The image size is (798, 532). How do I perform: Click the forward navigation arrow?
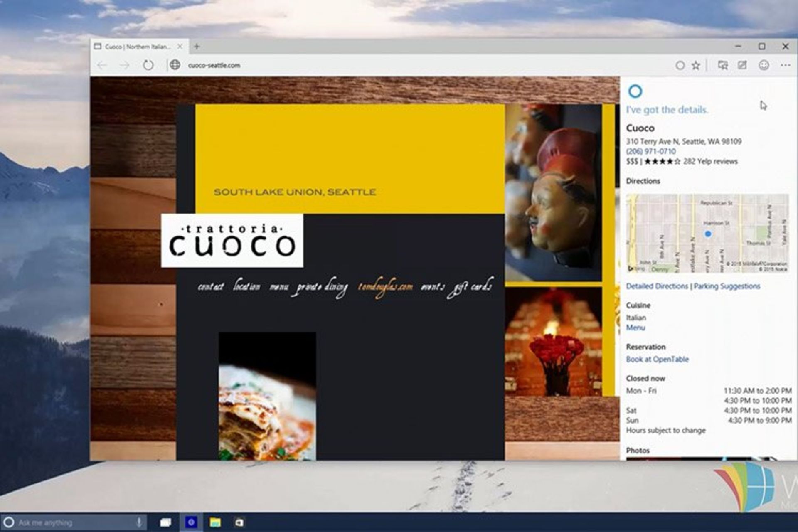click(x=124, y=65)
